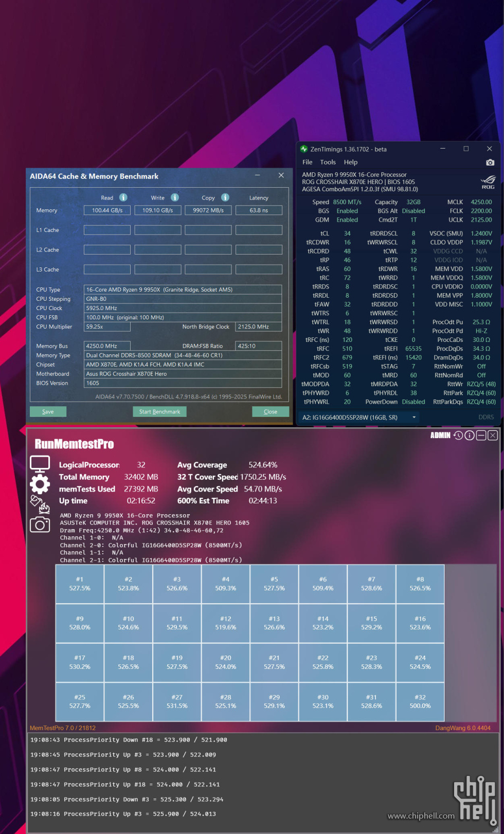Click the tREFI value 65535 in ZenTimings
The height and width of the screenshot is (834, 504).
(413, 349)
